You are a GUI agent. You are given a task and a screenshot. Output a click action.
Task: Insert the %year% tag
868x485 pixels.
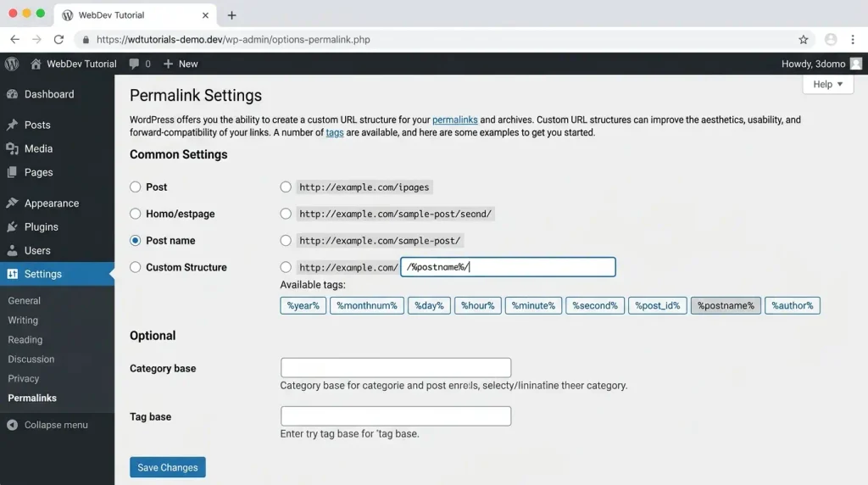coord(303,305)
